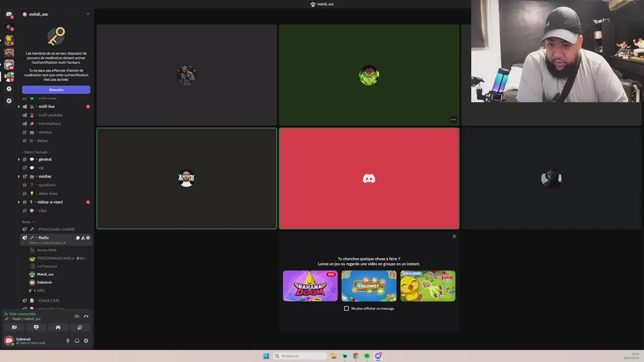Open user settings gear next to Salimiosh

coord(86,341)
